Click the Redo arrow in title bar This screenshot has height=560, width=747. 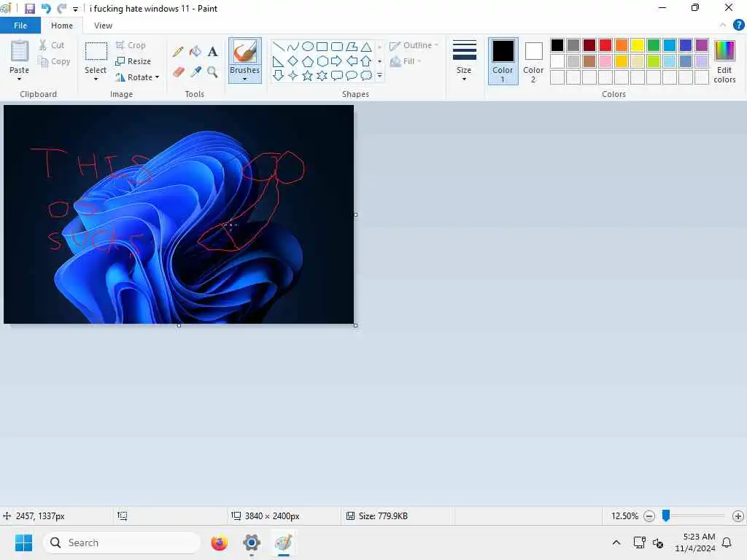[61, 9]
